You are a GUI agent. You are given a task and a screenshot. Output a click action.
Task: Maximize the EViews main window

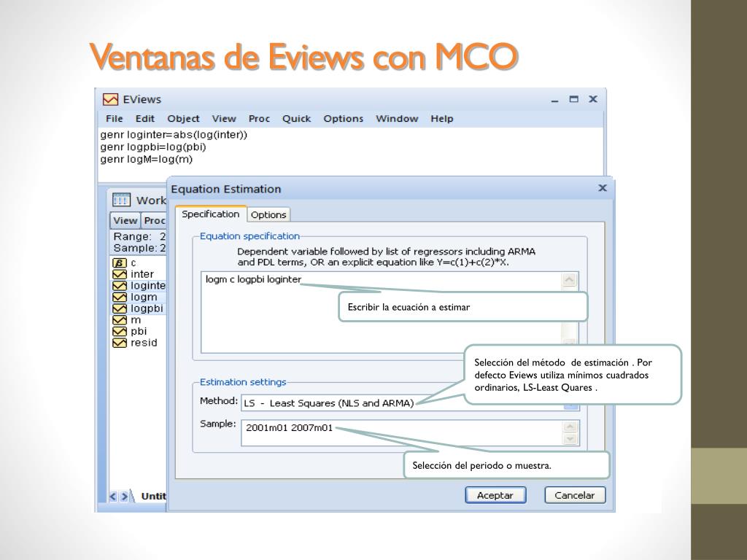(x=573, y=99)
